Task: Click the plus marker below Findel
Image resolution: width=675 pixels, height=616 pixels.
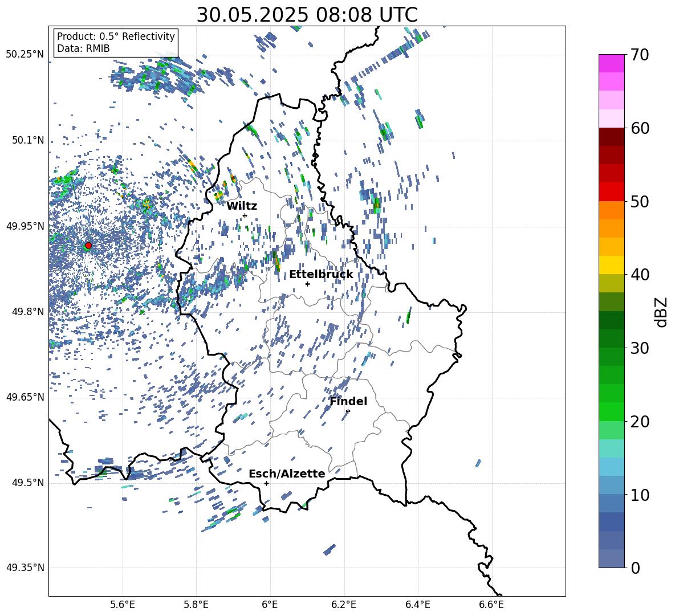Action: click(348, 411)
